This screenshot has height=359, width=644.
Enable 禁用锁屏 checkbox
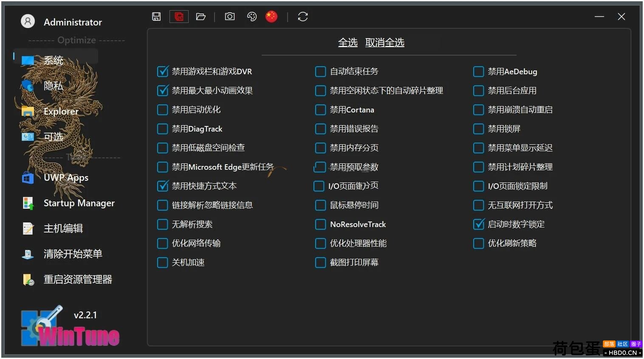(x=479, y=129)
